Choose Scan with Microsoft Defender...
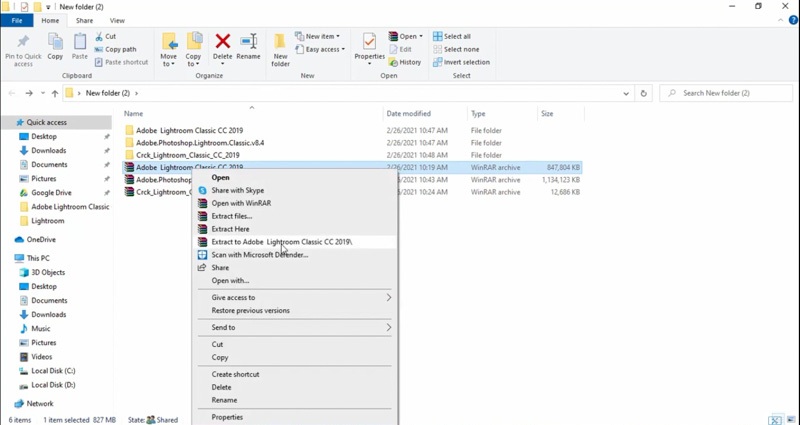Screen dimensions: 800x425 click(294, 255)
